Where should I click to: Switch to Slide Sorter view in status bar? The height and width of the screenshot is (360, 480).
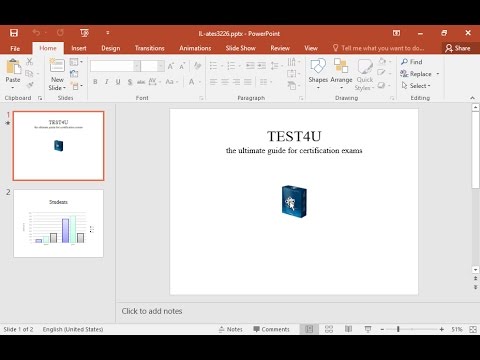pos(329,329)
